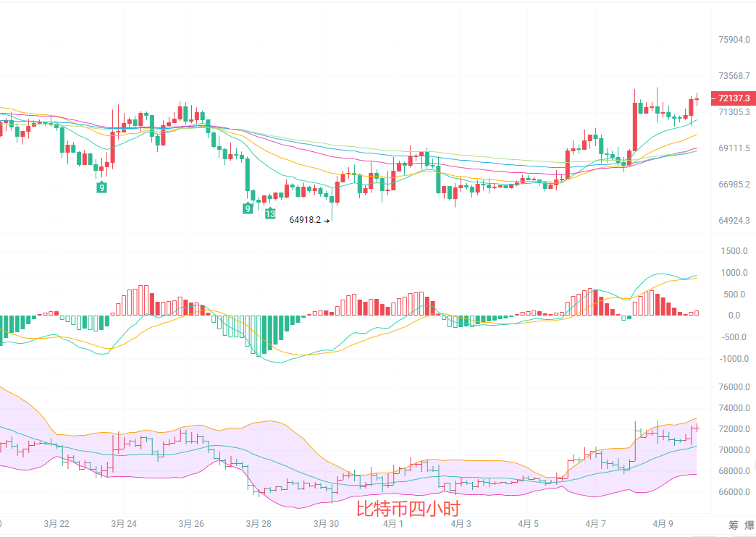Open the 筹 chip distribution button
Viewport: 756px width, 537px height.
click(x=734, y=525)
